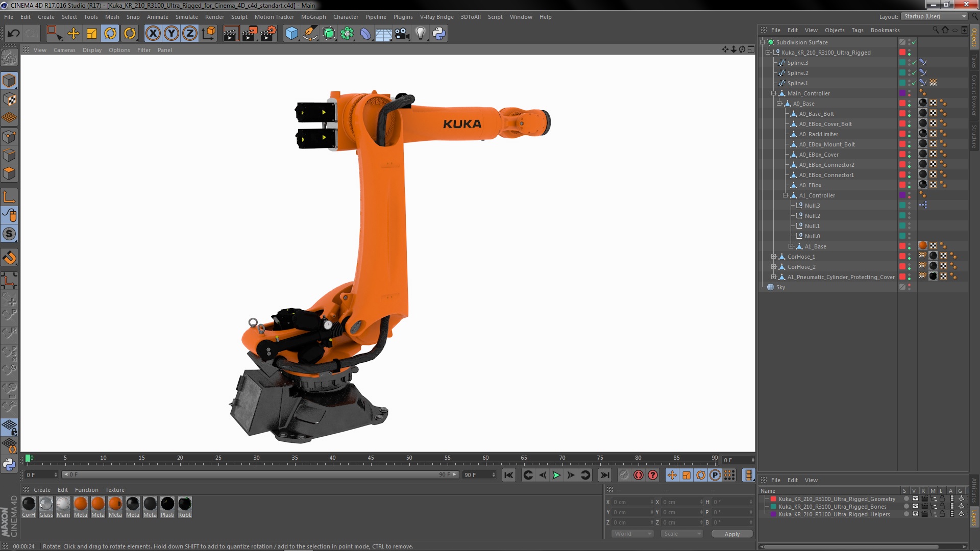Open the Object Manager Tags menu
The image size is (980, 551).
point(857,30)
